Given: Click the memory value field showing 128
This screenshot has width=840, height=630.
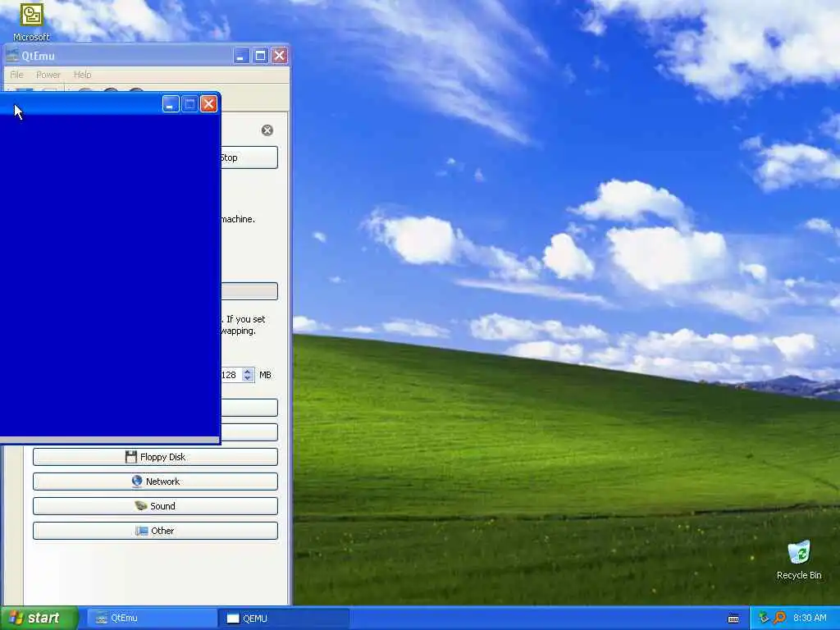Looking at the screenshot, I should tap(231, 375).
